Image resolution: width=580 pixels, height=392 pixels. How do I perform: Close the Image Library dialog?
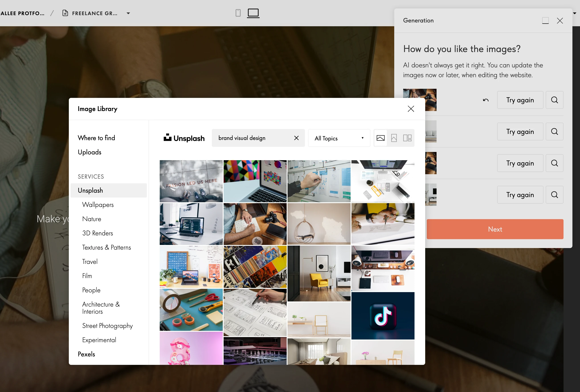point(411,109)
